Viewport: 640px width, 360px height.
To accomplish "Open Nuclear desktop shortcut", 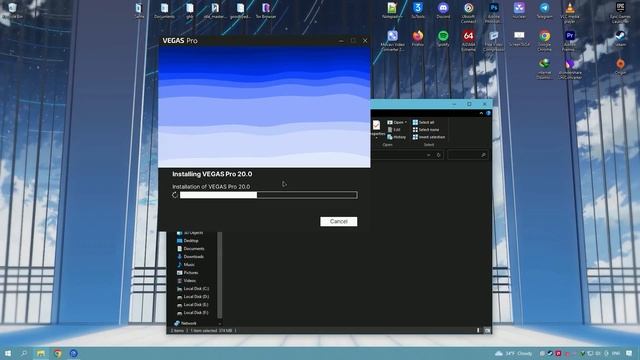I will [x=519, y=10].
